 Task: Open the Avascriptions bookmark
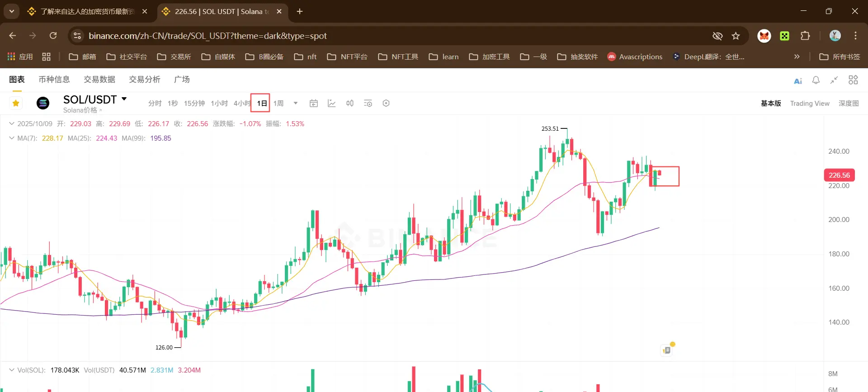tap(635, 57)
